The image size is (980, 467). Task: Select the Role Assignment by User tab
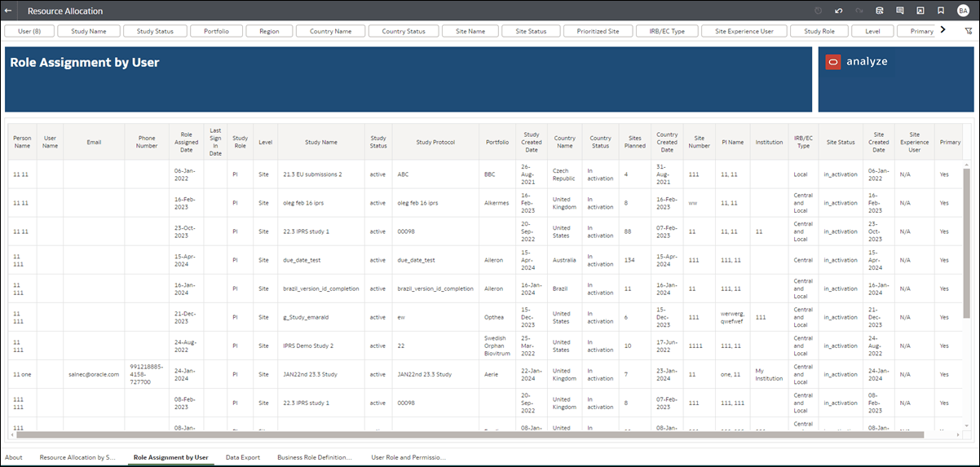click(170, 457)
